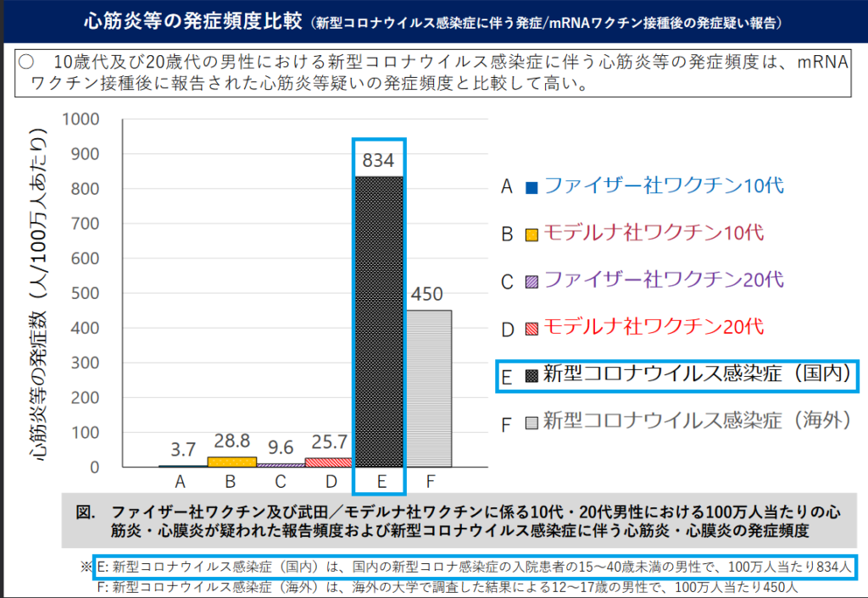
Task: Select the red striped bar D
Action: coord(330,462)
